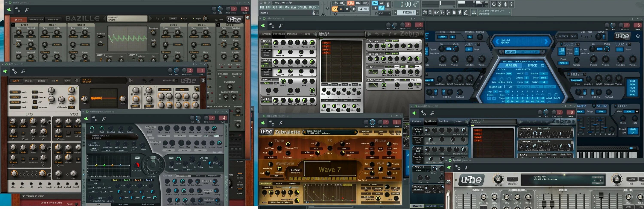Click the tempo 140.000 field
The width and height of the screenshot is (644, 209).
coord(364,9)
